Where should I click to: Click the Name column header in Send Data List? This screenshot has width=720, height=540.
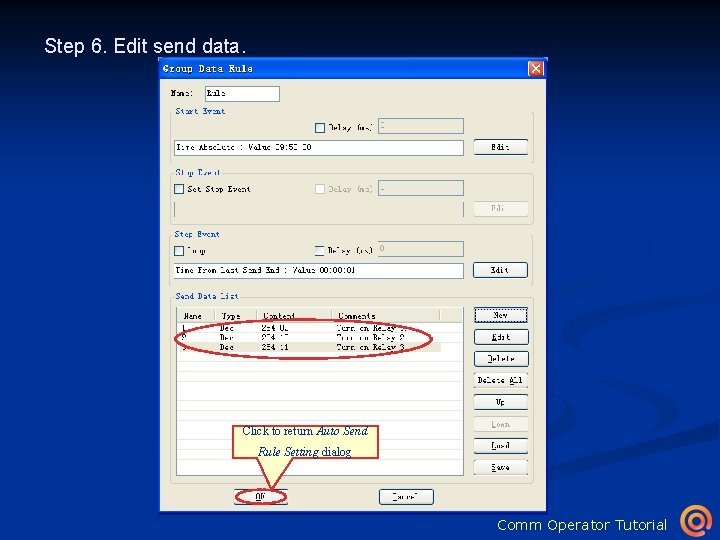[196, 316]
